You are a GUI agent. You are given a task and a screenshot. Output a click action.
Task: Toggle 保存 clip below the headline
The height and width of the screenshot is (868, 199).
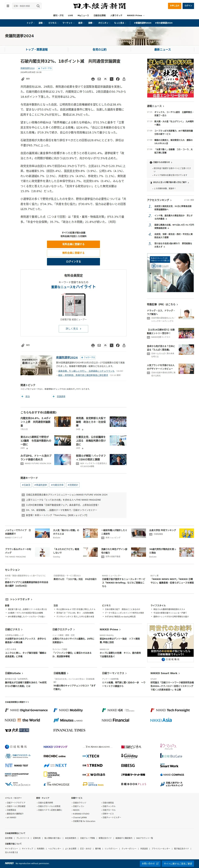click(x=26, y=79)
